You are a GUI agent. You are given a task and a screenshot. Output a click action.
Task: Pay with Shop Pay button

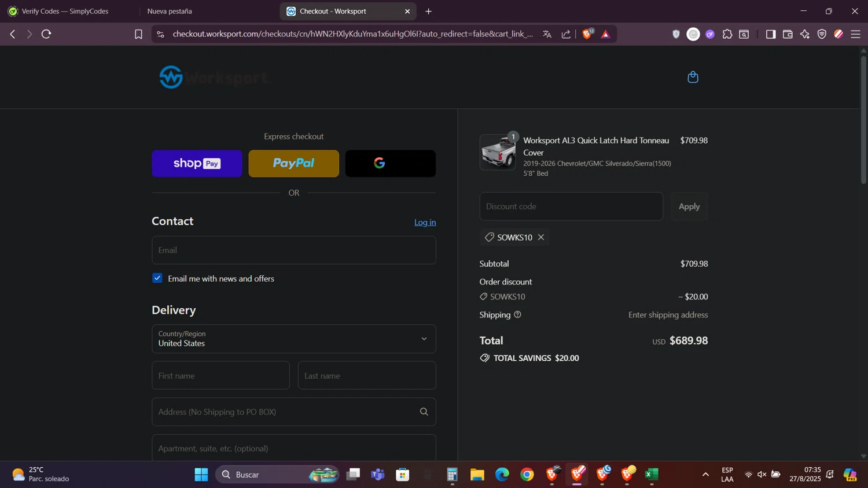point(197,164)
